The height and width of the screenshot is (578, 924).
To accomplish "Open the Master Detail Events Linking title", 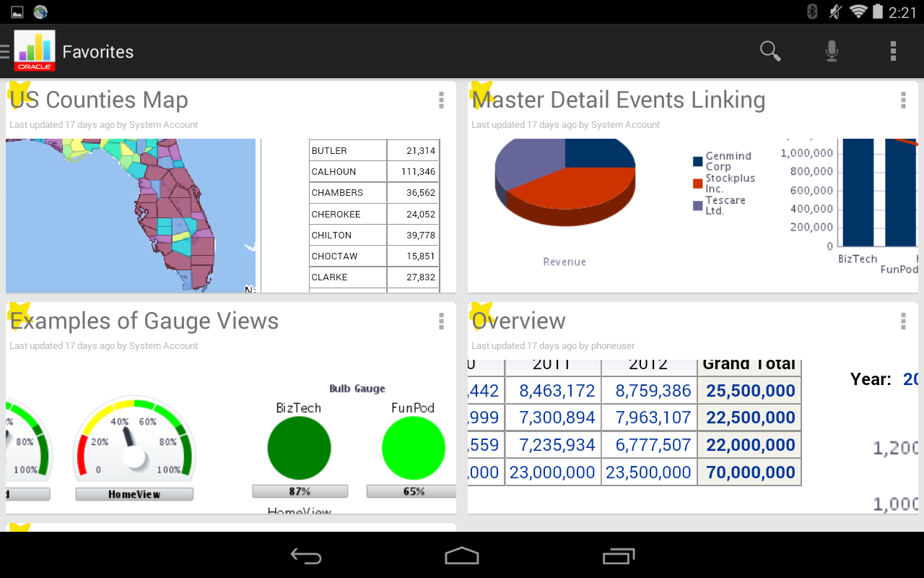I will click(619, 100).
